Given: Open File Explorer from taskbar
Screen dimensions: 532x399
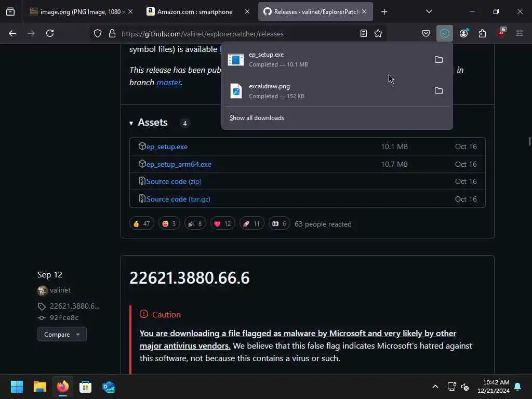Looking at the screenshot, I should [39, 387].
